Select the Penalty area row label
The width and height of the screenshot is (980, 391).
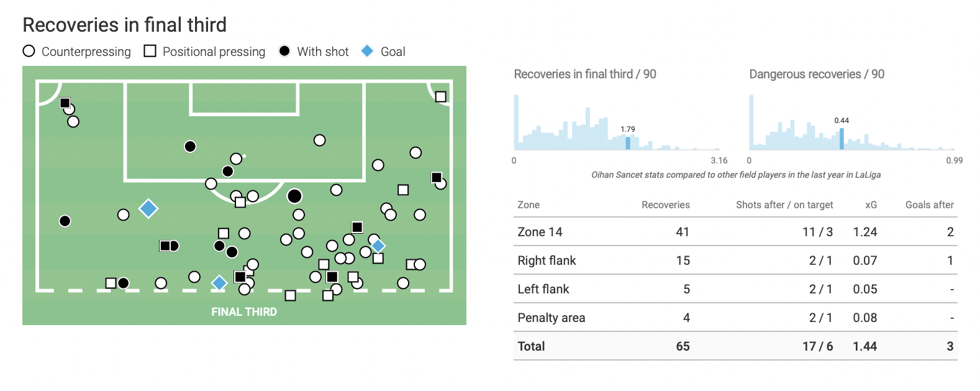coord(551,318)
